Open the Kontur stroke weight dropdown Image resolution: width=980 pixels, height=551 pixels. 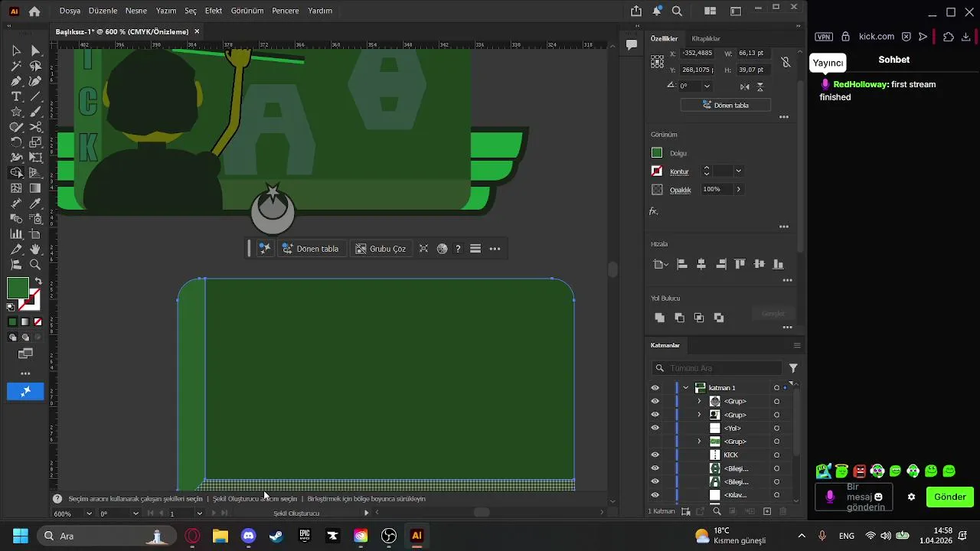[738, 171]
